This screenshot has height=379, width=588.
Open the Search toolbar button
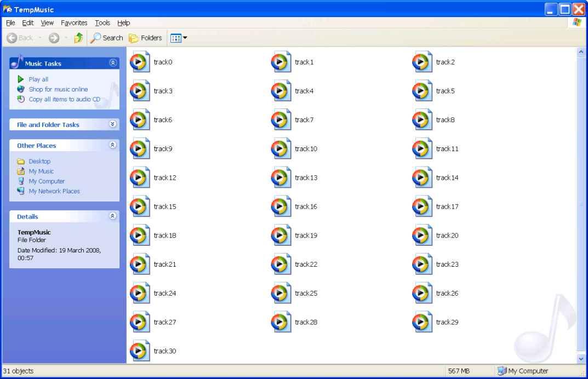point(107,38)
